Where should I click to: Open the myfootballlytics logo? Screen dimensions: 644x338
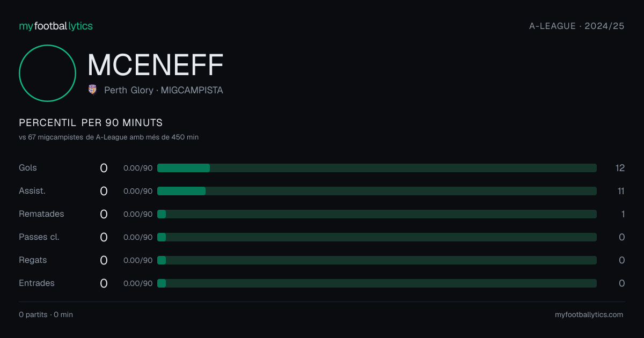pyautogui.click(x=56, y=26)
